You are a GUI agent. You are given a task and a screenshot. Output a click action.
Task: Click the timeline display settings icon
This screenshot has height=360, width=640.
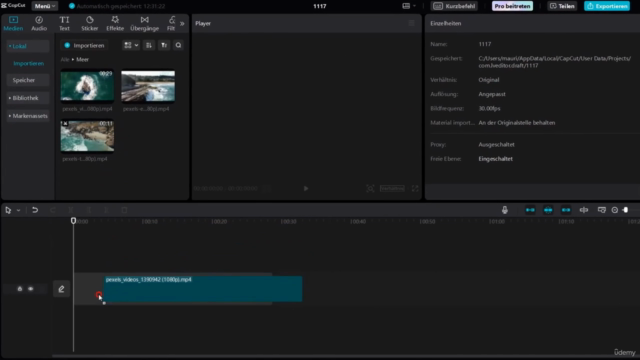(x=602, y=210)
